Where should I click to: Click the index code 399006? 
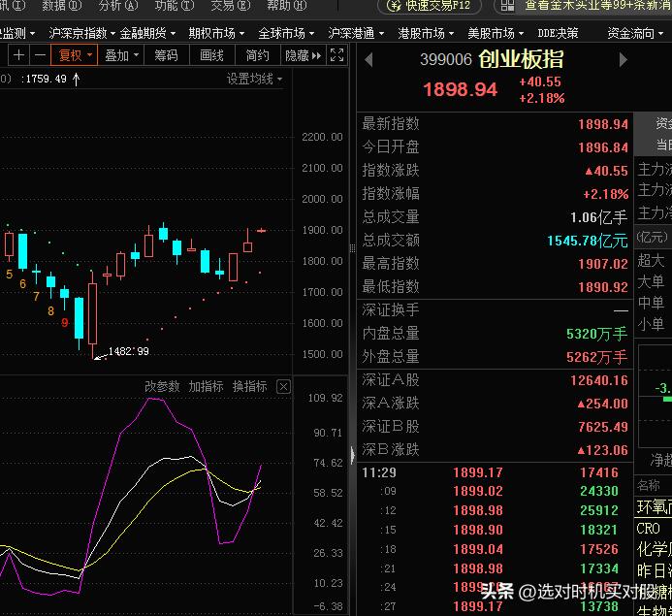(446, 59)
